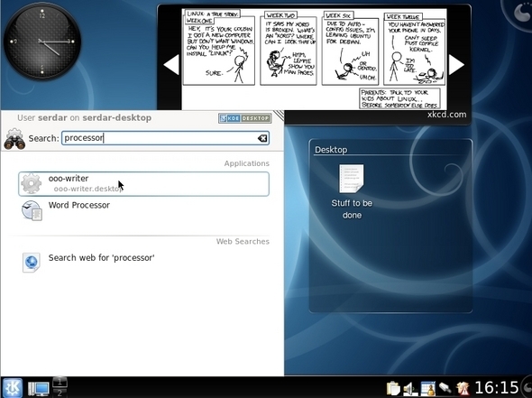
Task: Click the 16:15 digital clock
Action: [496, 388]
